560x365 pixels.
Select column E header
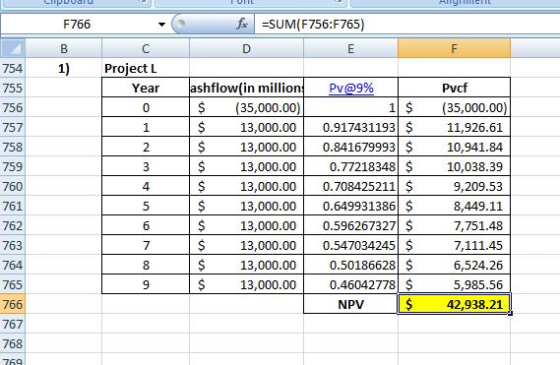(x=351, y=48)
